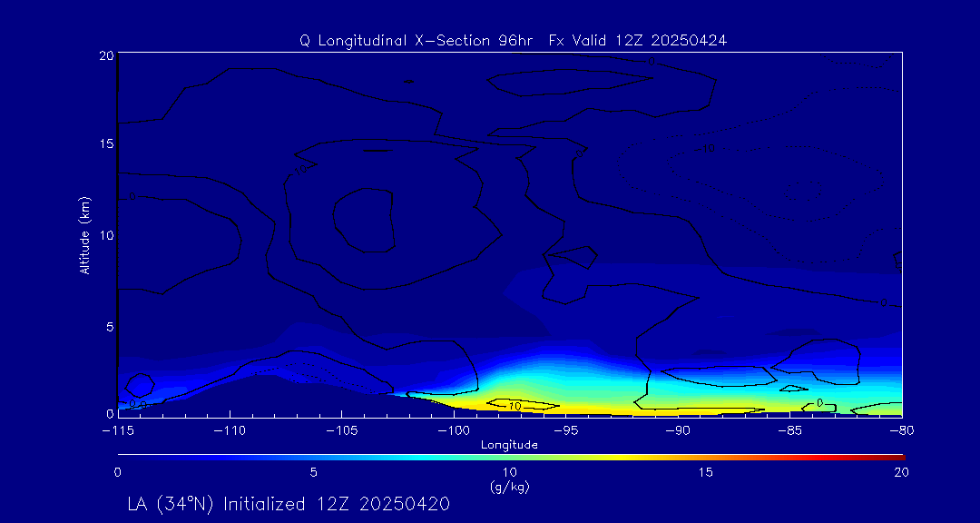
Task: Click the colorbar label '15'
Action: coord(705,472)
